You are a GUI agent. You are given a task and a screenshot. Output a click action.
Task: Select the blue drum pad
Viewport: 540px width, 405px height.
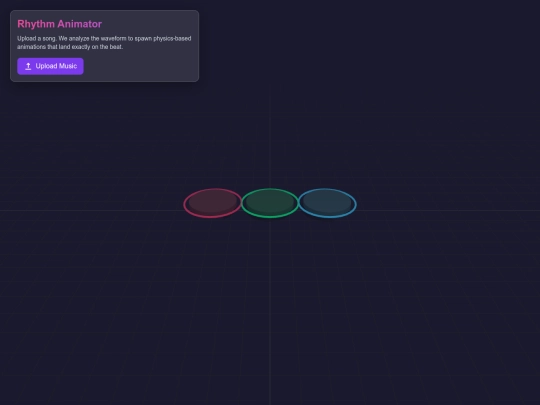[x=328, y=203]
